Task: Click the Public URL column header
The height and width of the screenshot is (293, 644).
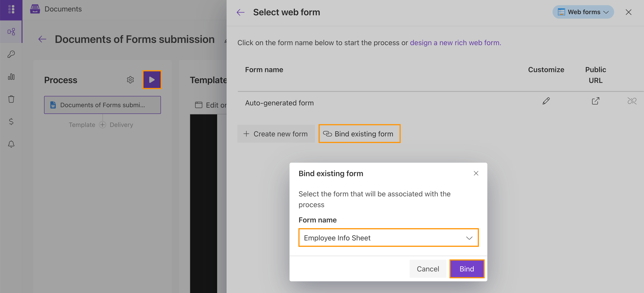Action: coord(595,75)
